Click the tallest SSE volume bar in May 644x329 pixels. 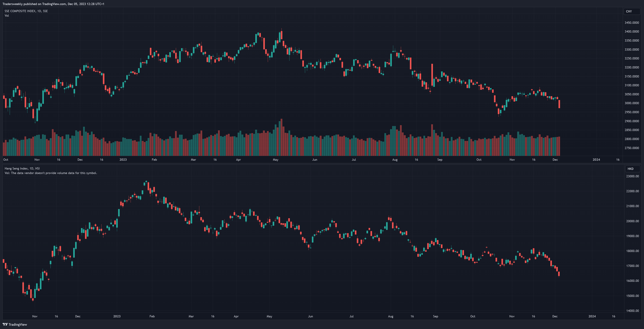[282, 137]
